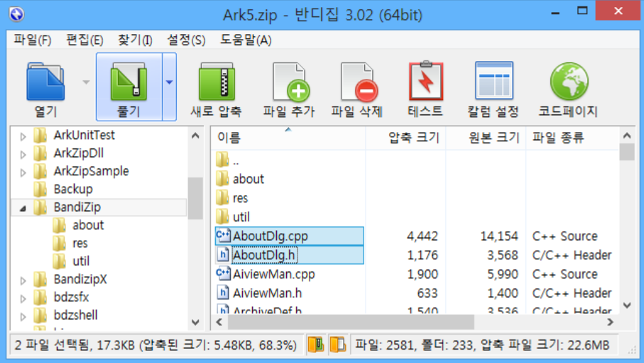This screenshot has width=644, height=363.
Task: Collapse the BandiZip tree node
Action: 23,208
